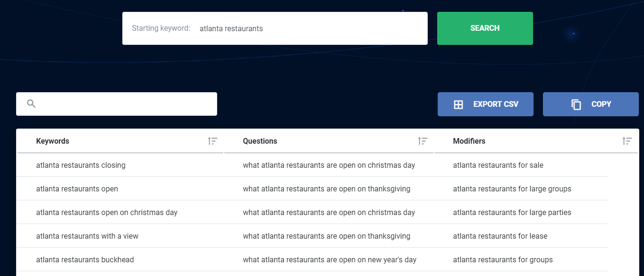
Task: Select the Questions column header
Action: 260,141
